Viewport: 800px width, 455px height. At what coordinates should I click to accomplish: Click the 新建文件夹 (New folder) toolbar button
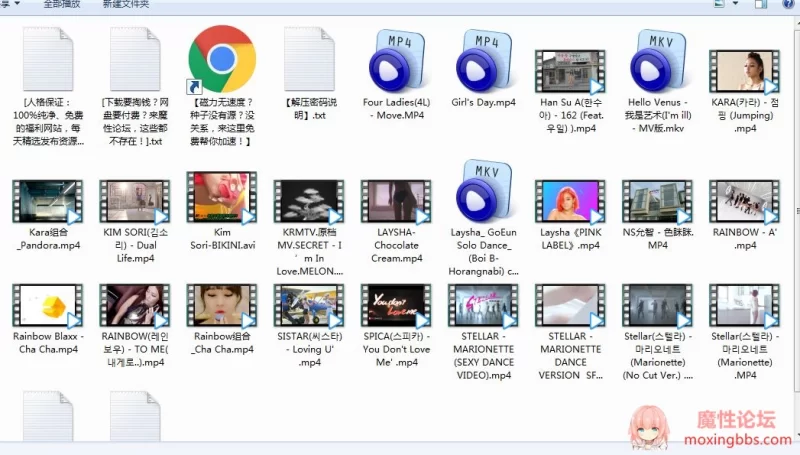126,4
